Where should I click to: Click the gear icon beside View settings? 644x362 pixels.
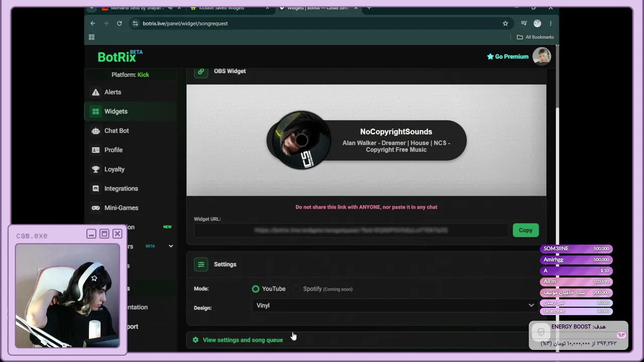[196, 340]
